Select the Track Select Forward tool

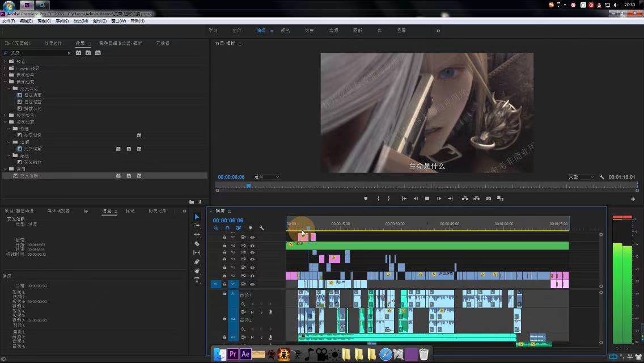coord(197,225)
